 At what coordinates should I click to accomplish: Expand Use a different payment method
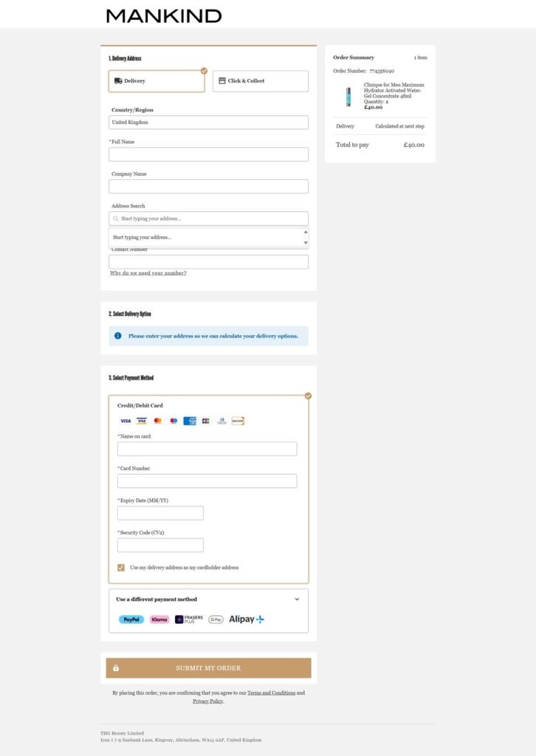[x=208, y=599]
